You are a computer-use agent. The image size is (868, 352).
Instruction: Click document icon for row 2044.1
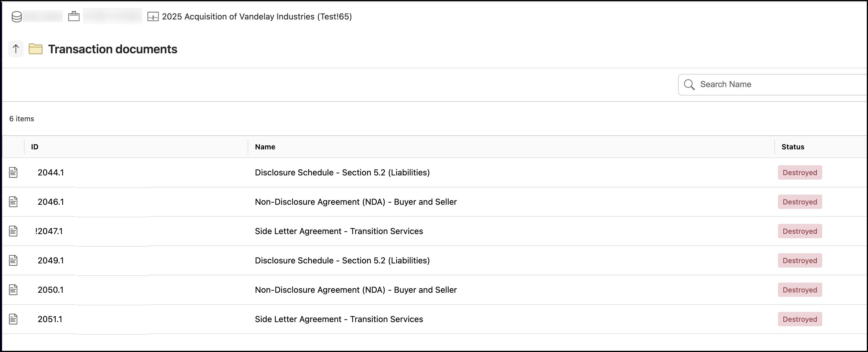pos(13,173)
